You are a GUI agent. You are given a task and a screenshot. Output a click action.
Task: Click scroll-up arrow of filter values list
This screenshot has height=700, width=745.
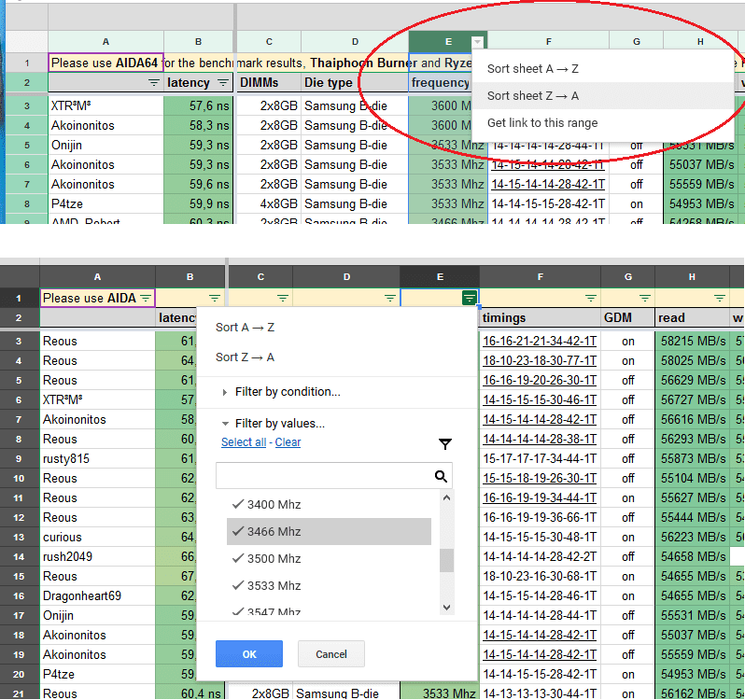click(x=446, y=497)
